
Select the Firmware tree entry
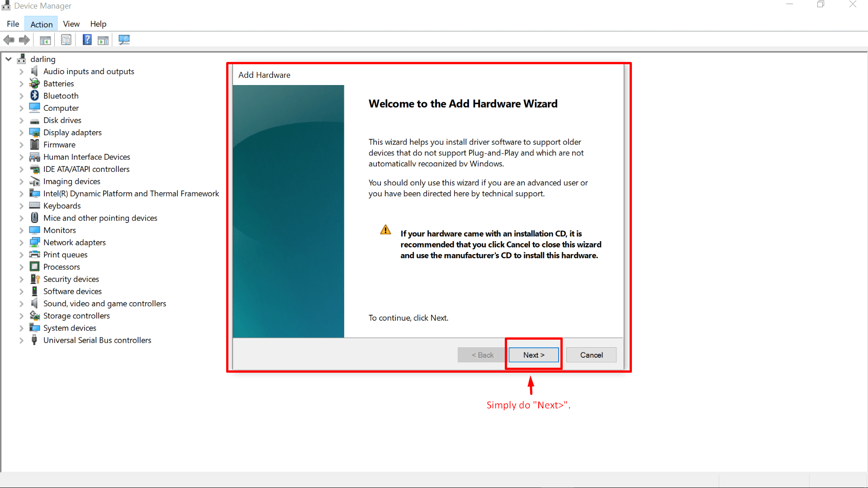[59, 145]
